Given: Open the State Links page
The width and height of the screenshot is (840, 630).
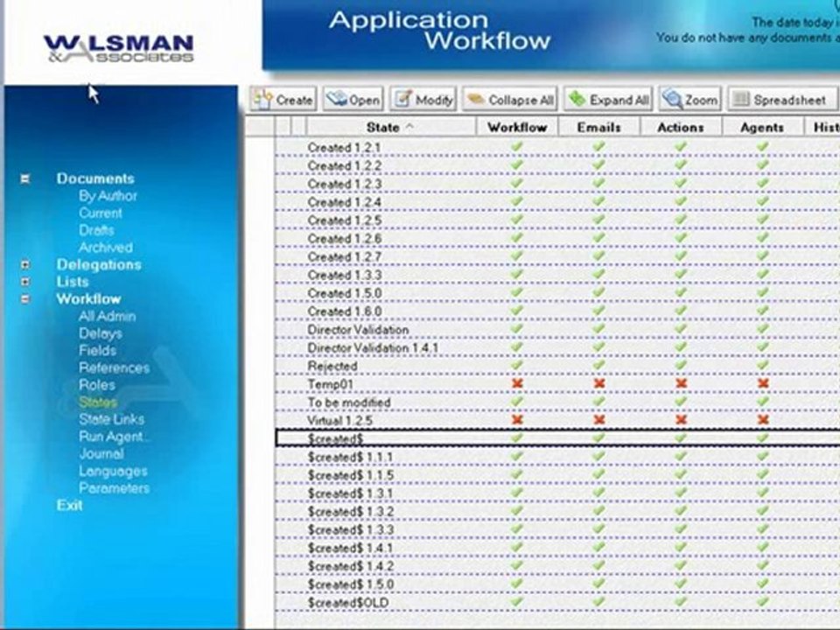Looking at the screenshot, I should pyautogui.click(x=111, y=419).
